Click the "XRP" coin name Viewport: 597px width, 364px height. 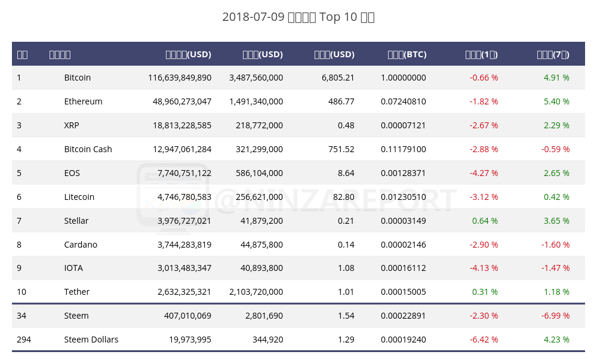coord(72,126)
